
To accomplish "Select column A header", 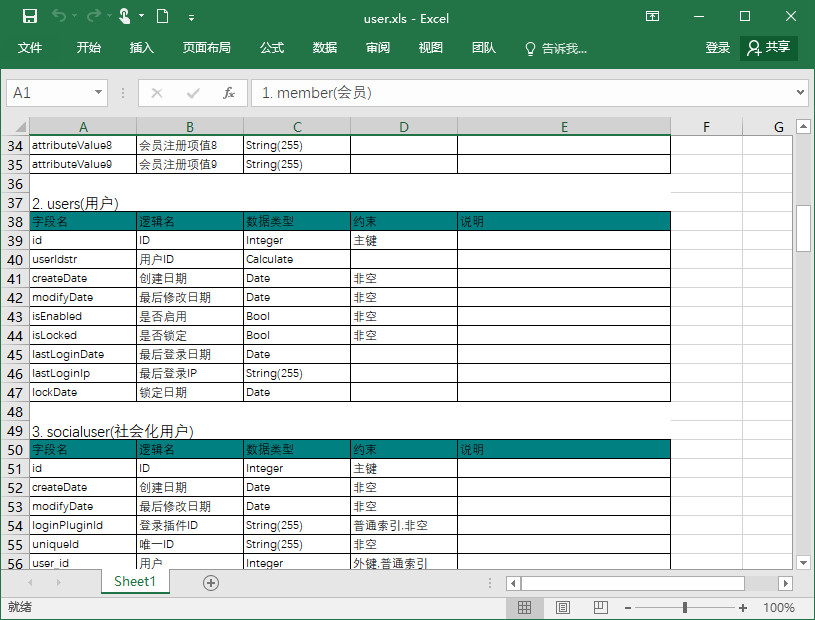I will click(83, 127).
